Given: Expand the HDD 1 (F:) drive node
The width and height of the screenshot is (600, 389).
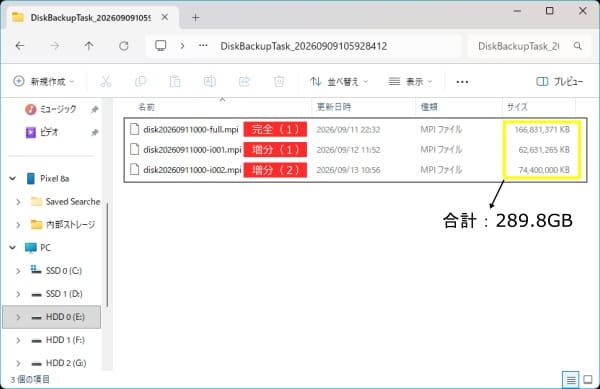Looking at the screenshot, I should point(18,340).
